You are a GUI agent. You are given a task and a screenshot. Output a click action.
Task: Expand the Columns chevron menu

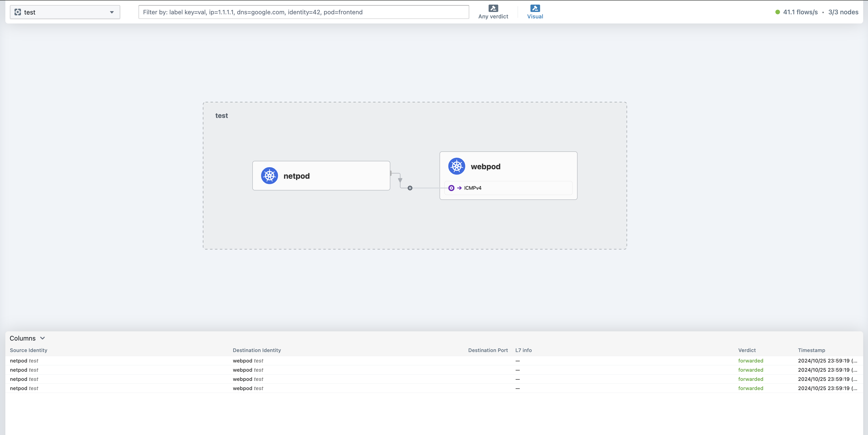pos(42,338)
